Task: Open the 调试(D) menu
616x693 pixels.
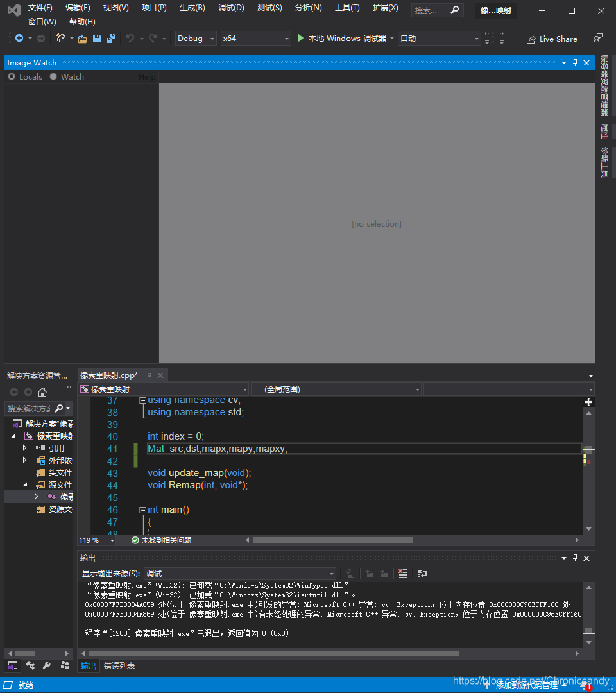Action: click(231, 8)
